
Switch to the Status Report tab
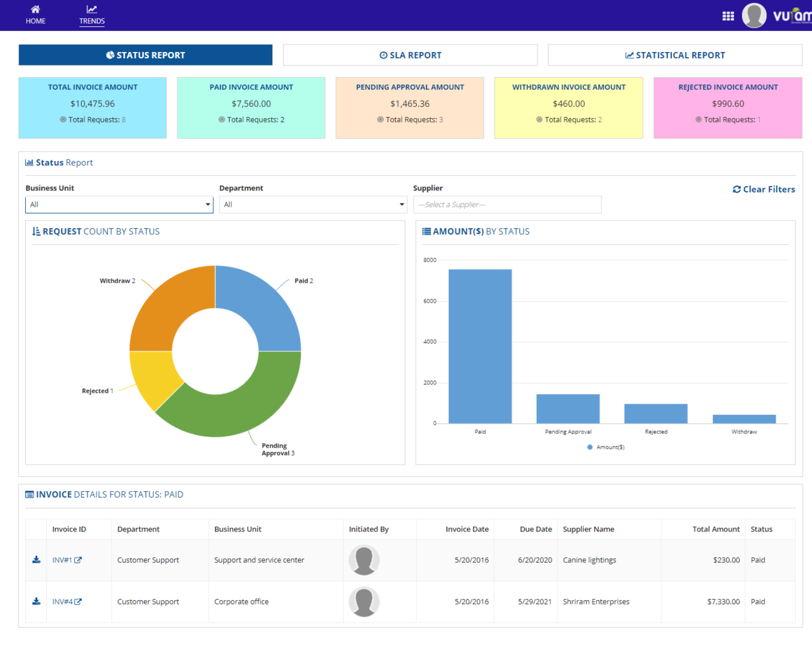145,55
